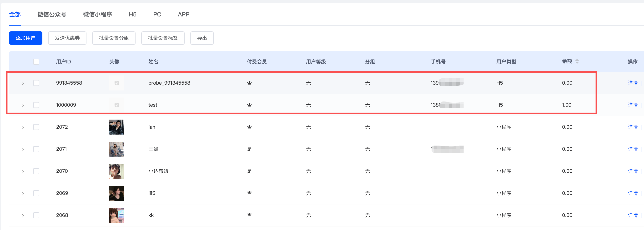Switch to the 微信公众号 tab

(x=52, y=15)
